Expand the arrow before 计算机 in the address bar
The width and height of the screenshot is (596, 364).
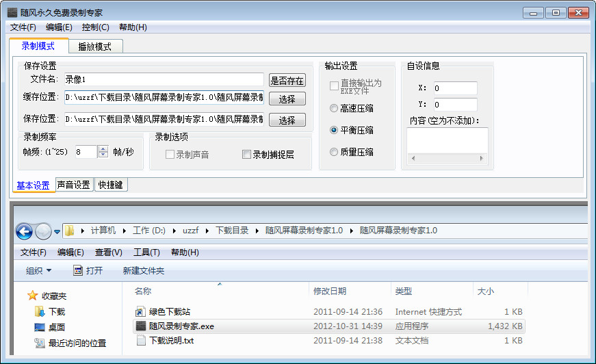(x=83, y=231)
